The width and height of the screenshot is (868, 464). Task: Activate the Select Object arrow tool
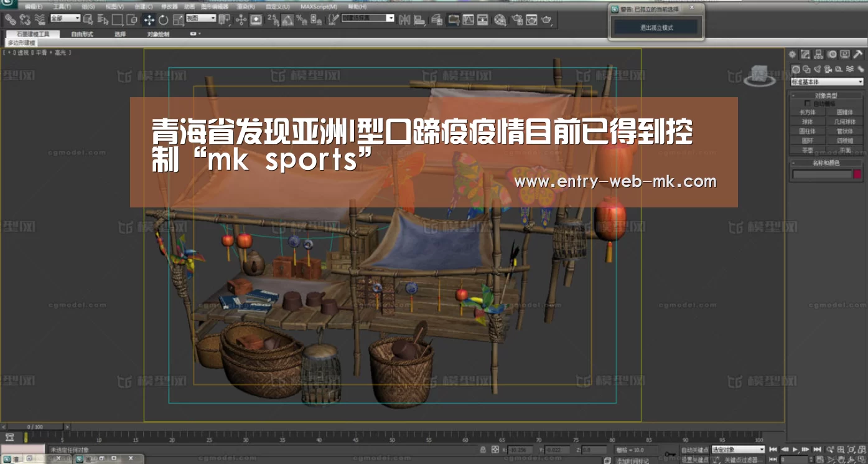click(x=88, y=19)
